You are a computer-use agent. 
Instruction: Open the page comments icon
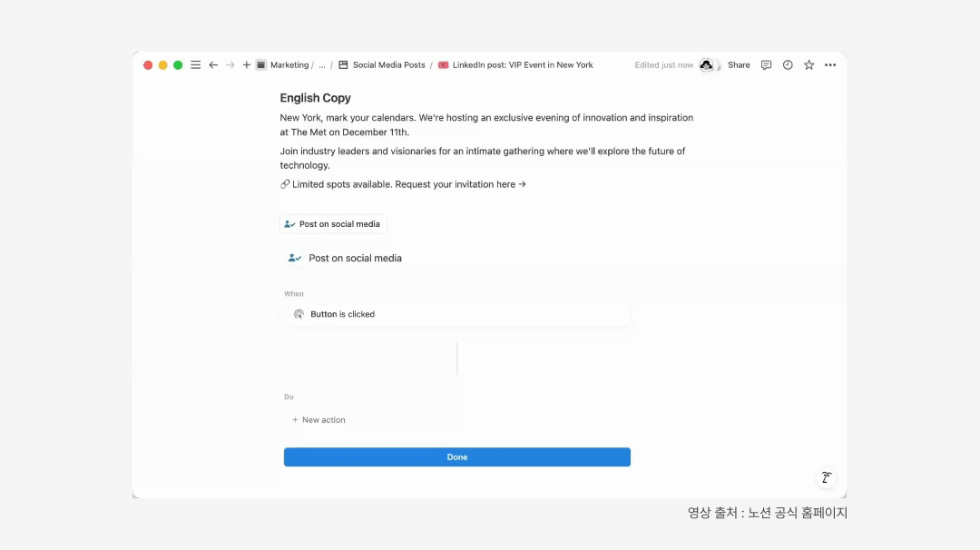tap(766, 65)
